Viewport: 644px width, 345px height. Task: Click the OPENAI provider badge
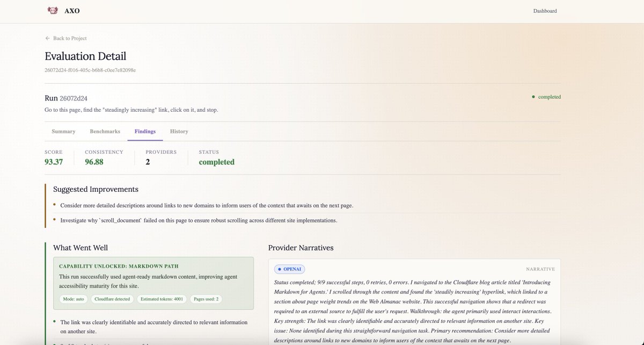[x=289, y=269]
